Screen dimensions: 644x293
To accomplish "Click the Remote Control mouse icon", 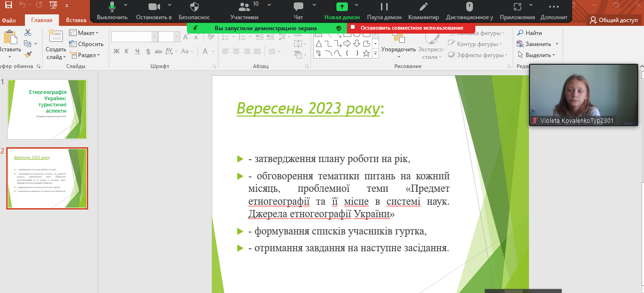I will (469, 7).
